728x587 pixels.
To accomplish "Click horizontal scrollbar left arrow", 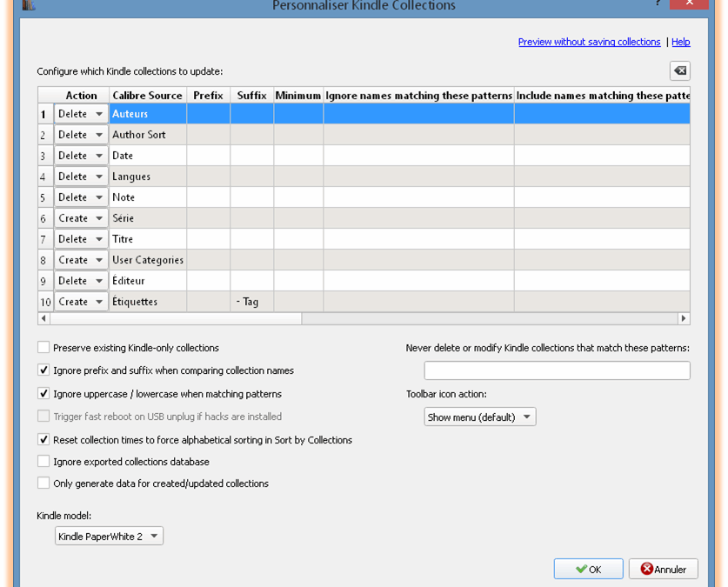I will pos(43,318).
